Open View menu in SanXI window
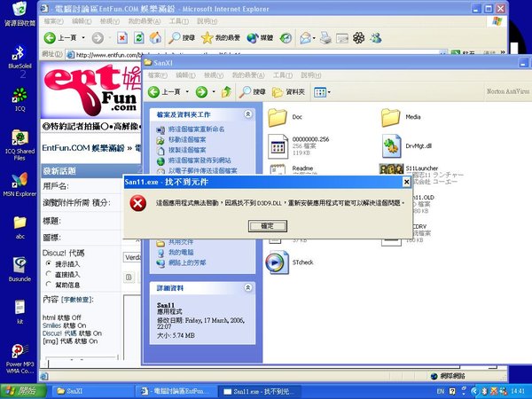This screenshot has width=532, height=399. click(214, 75)
